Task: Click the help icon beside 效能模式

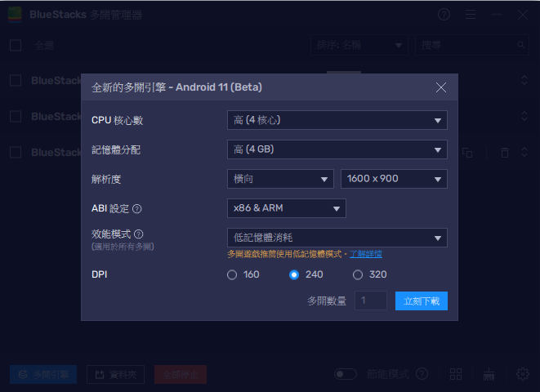Action: tap(138, 234)
